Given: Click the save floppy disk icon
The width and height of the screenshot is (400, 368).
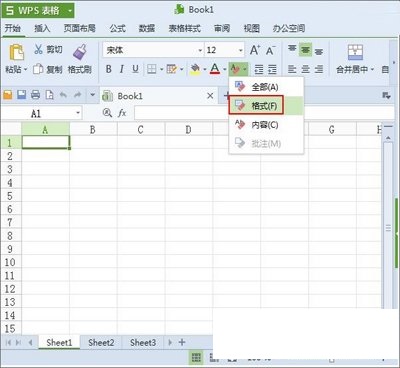Looking at the screenshot, I should [22, 95].
